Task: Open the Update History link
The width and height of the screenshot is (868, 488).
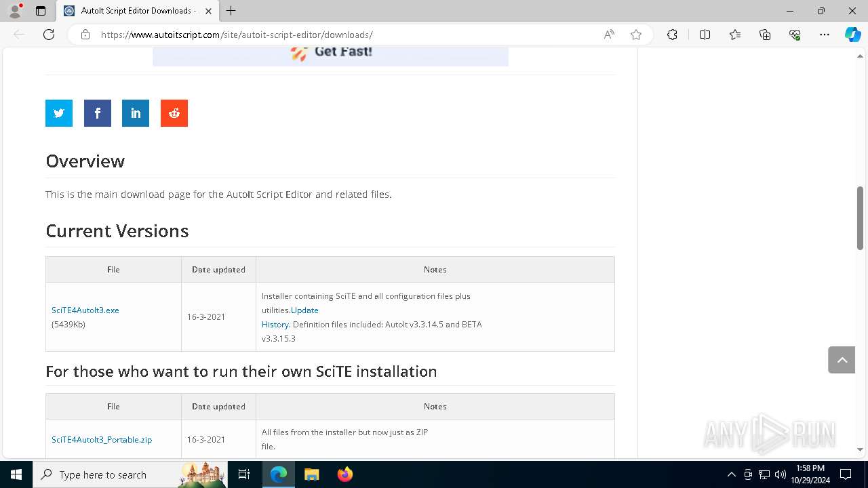Action: [290, 317]
